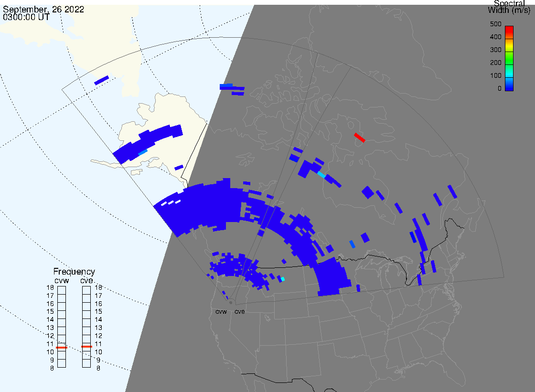The image size is (535, 392).
Task: Click the 0300:00 UT time label
Action: [x=26, y=17]
